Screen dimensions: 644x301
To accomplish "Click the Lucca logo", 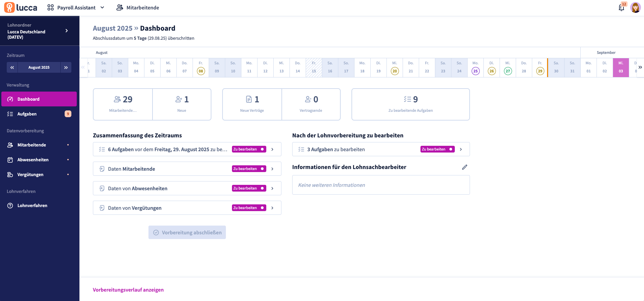I will [21, 7].
